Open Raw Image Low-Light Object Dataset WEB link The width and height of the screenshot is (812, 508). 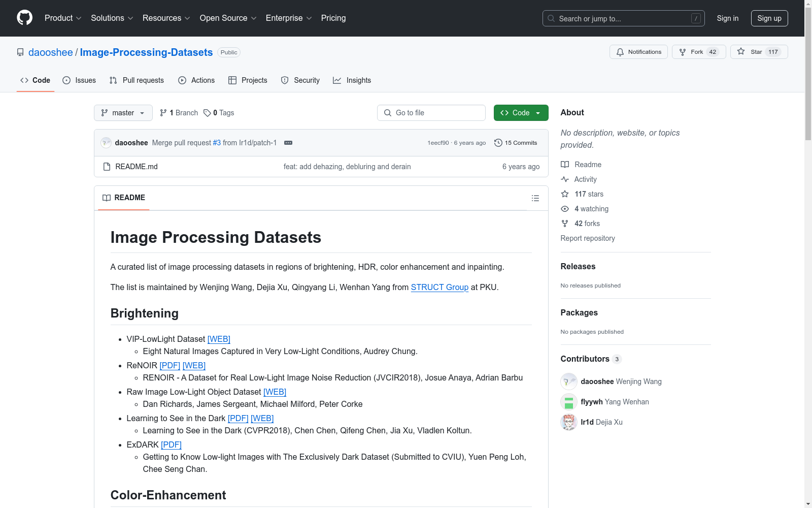275,392
